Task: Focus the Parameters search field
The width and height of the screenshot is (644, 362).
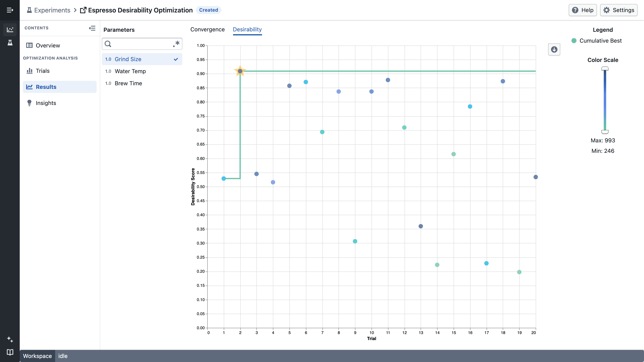Action: coord(142,44)
